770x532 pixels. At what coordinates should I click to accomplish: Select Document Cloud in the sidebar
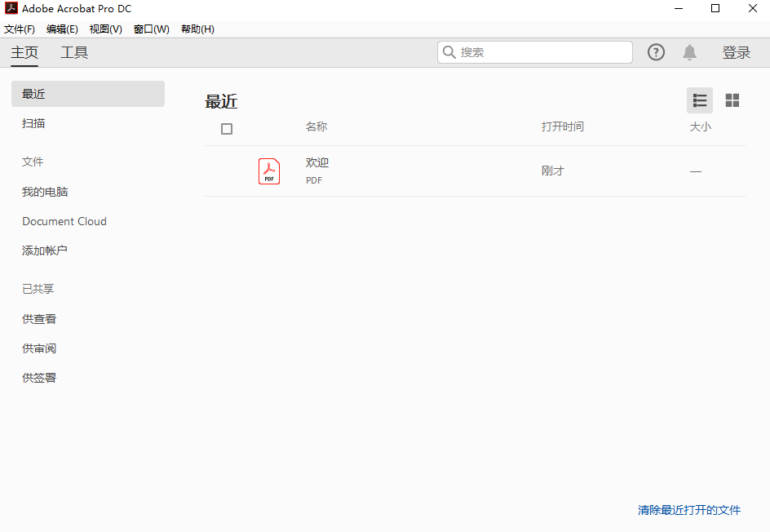64,220
